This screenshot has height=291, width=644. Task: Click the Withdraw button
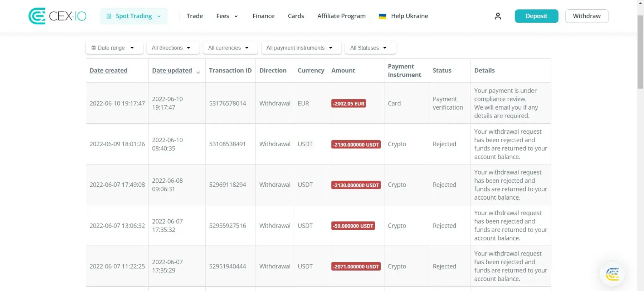tap(586, 16)
